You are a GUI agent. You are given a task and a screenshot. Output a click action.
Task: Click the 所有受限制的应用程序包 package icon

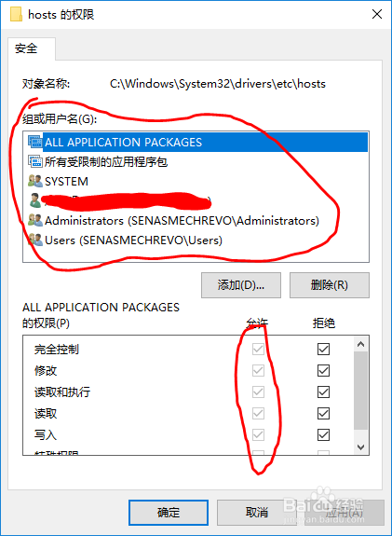click(x=34, y=161)
